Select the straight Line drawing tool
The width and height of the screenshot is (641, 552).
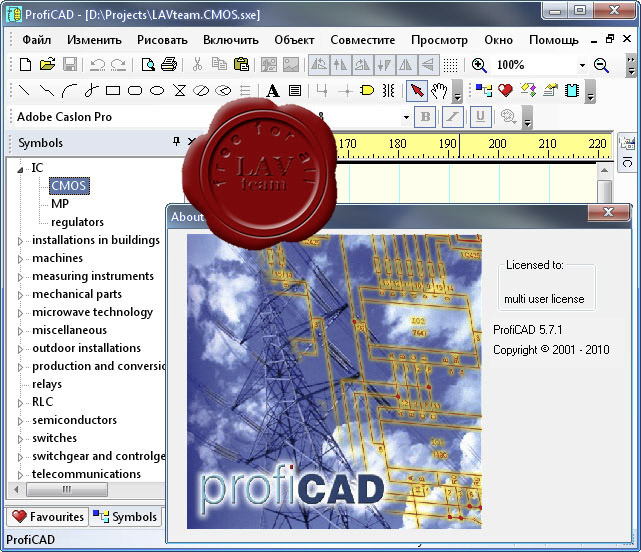point(25,90)
